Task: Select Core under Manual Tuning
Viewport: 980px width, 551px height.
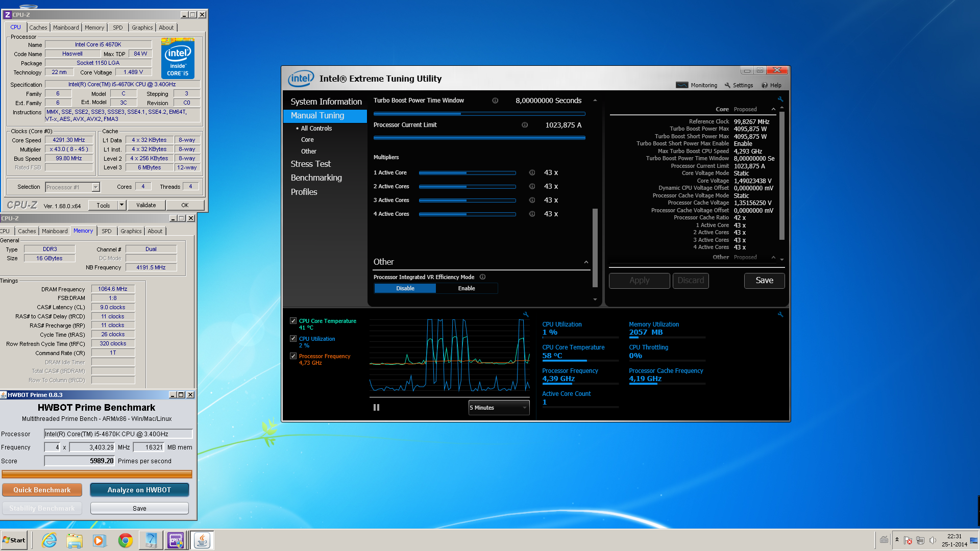Action: tap(307, 140)
